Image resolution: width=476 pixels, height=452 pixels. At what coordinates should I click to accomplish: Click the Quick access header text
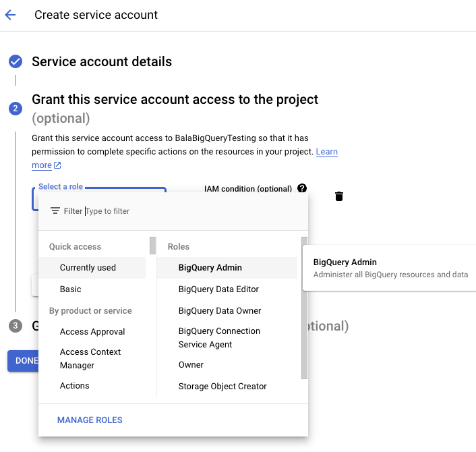point(75,246)
